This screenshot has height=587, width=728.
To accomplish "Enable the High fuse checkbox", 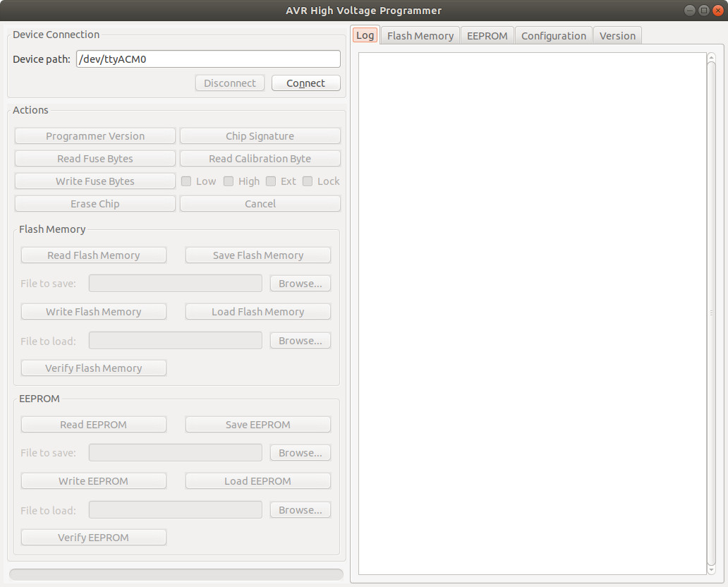I will click(x=229, y=181).
